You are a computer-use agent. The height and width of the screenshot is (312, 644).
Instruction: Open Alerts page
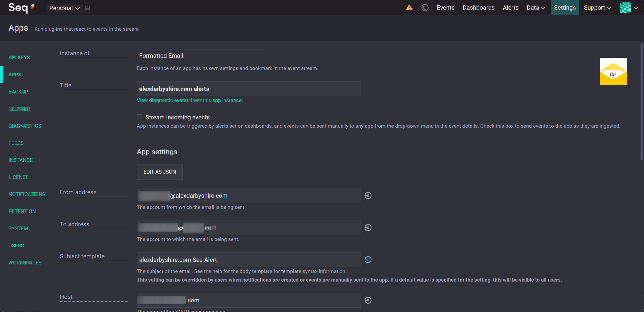coord(510,7)
